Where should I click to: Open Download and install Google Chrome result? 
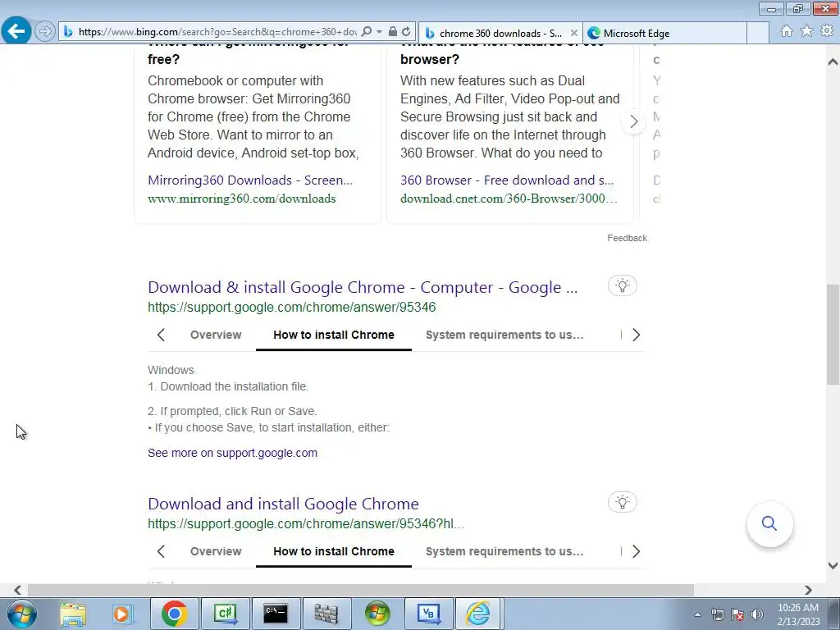283,504
